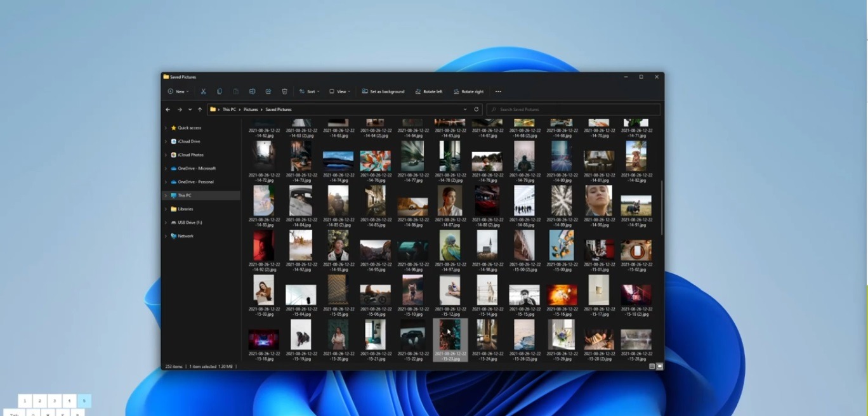Click the Delete trash can icon
This screenshot has height=416, width=868.
(285, 91)
